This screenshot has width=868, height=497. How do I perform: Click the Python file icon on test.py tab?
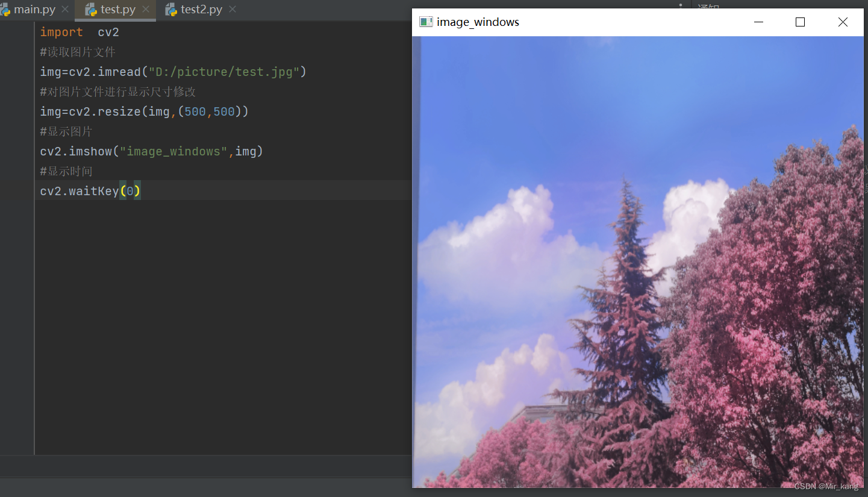click(x=91, y=10)
